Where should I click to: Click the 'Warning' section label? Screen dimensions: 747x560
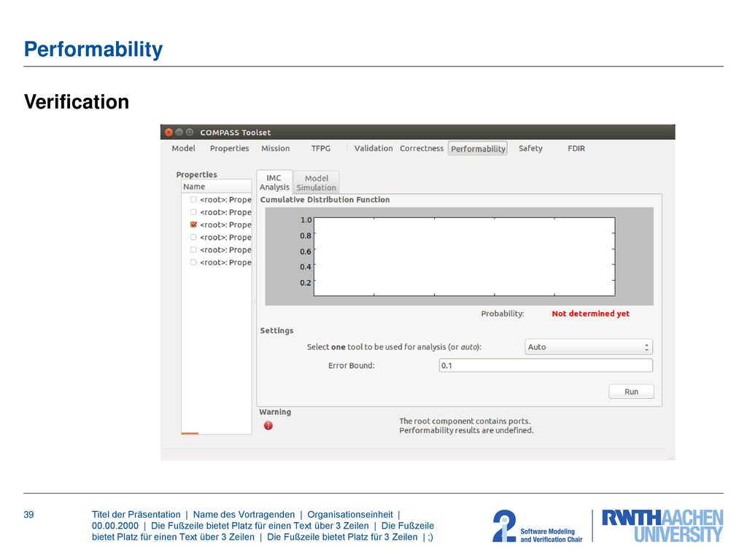275,412
